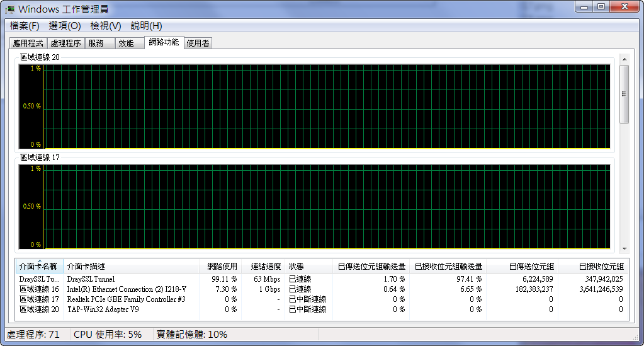Click the 63 Mbps link speed value
This screenshot has width=644, height=346.
(x=267, y=279)
